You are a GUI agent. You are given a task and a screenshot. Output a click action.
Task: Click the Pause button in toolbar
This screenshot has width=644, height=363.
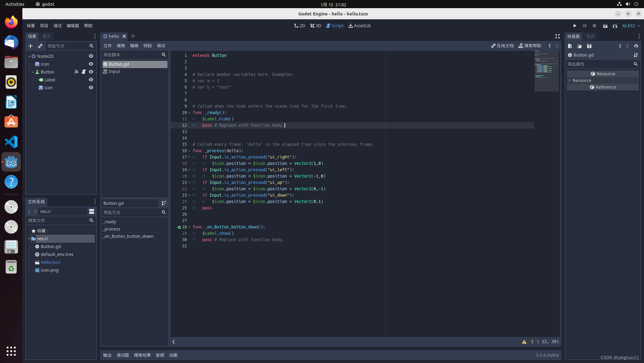pyautogui.click(x=585, y=26)
